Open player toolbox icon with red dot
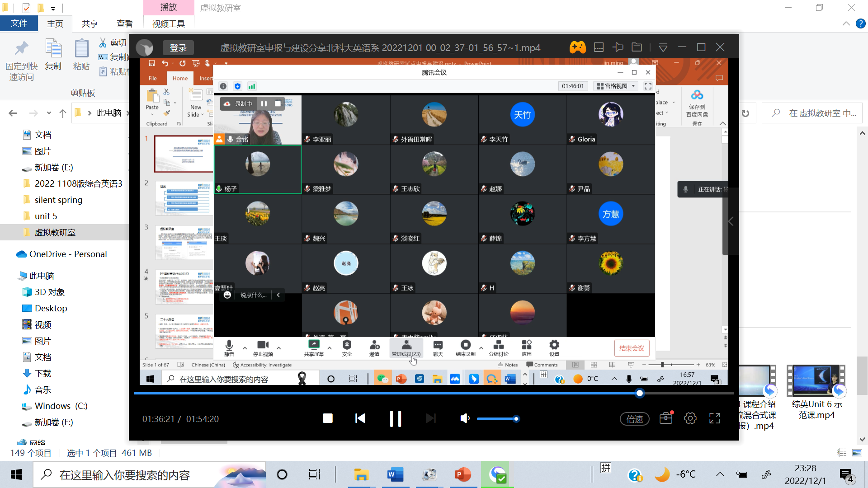Screen dimensions: 868x488 point(665,418)
